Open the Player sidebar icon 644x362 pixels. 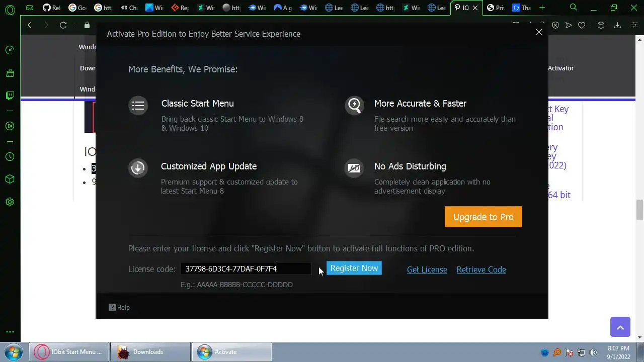pyautogui.click(x=10, y=126)
